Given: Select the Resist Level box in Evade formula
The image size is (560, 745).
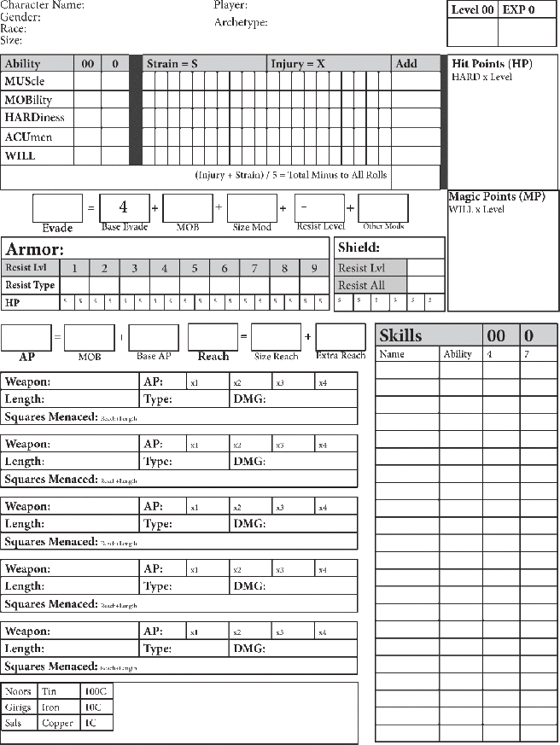Looking at the screenshot, I should coord(319,207).
